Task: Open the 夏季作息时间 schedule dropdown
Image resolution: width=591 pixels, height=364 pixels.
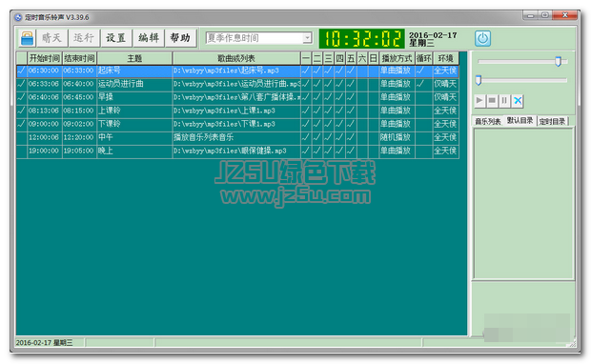Action: tap(307, 38)
